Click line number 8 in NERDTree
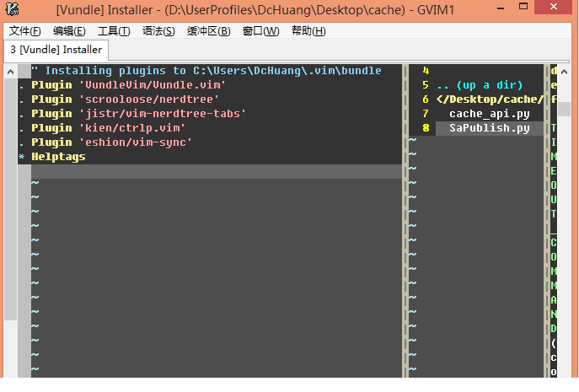The width and height of the screenshot is (579, 392). coord(426,128)
